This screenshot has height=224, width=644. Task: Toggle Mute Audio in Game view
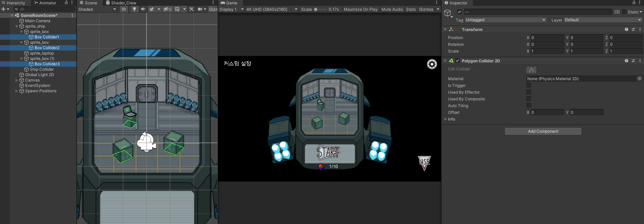coord(392,9)
